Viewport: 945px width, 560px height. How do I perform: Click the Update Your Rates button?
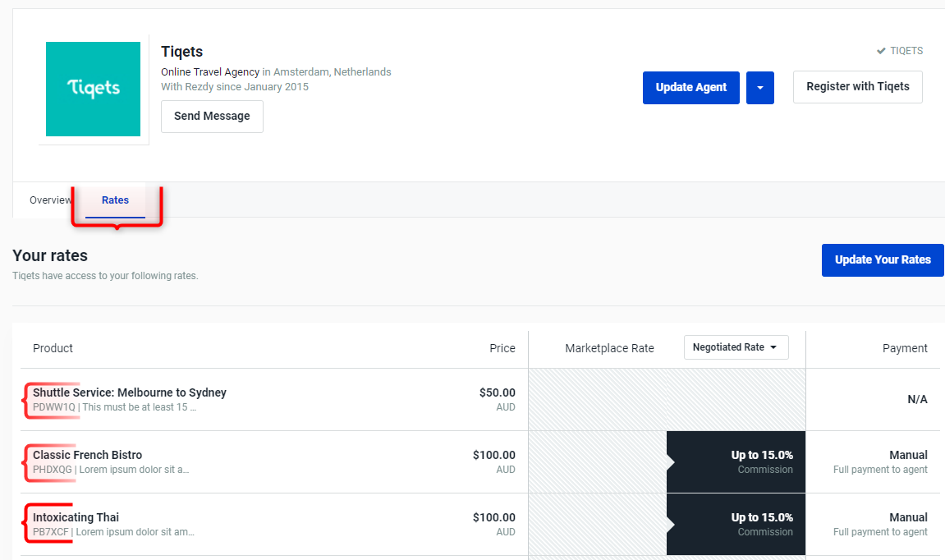point(883,259)
